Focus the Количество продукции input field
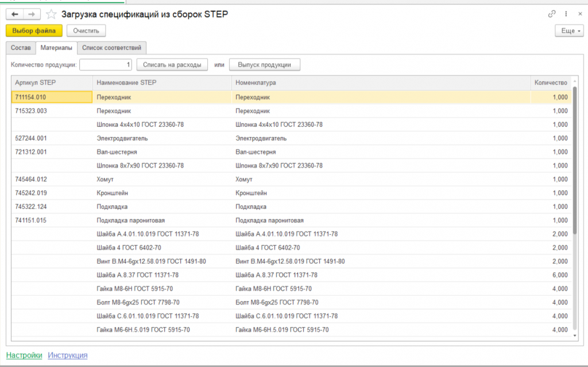 click(106, 64)
